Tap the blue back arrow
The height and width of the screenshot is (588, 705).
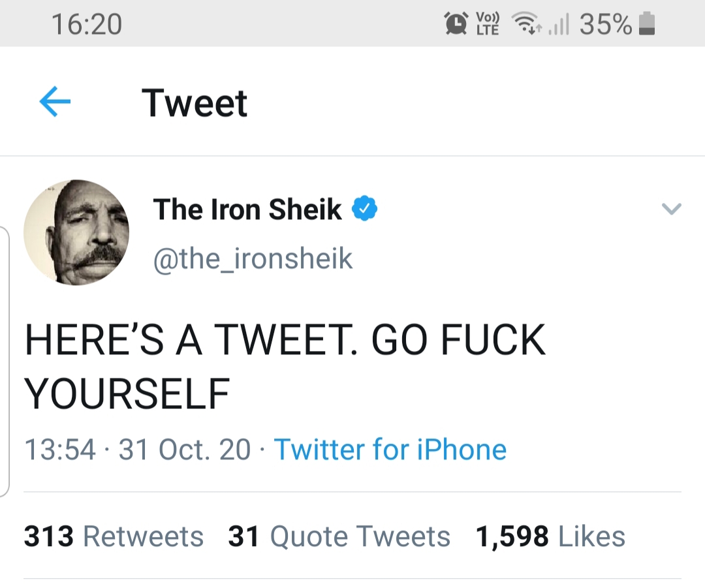55,102
